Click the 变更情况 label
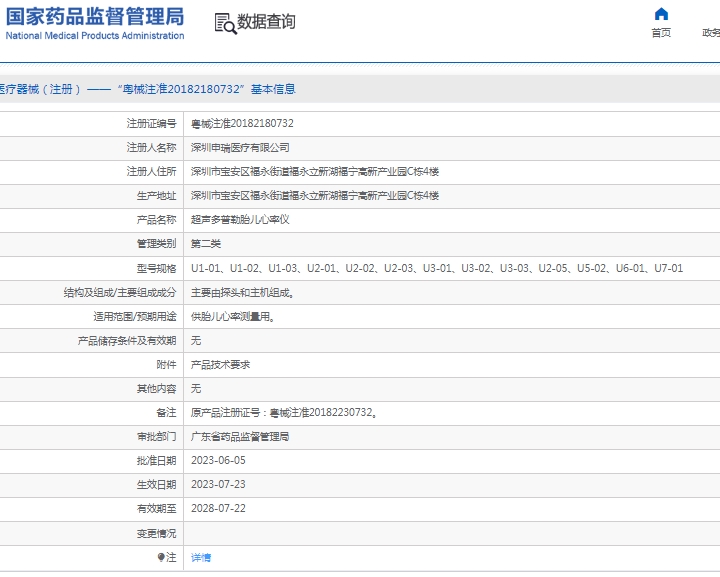The width and height of the screenshot is (720, 577). 157,533
